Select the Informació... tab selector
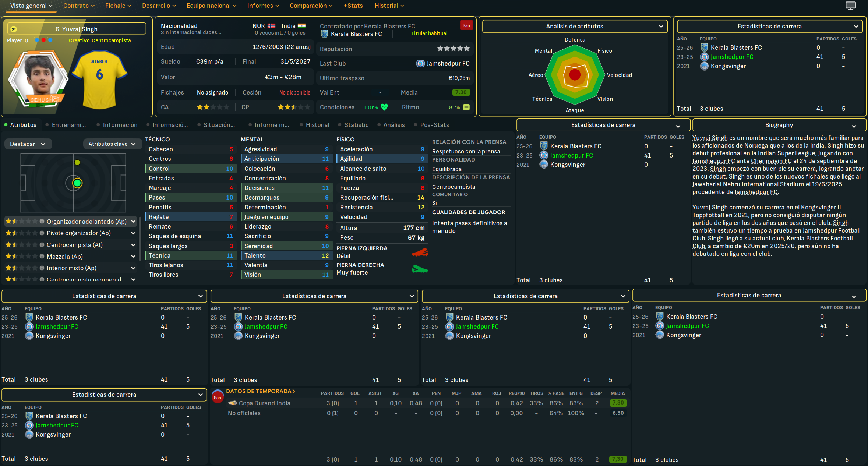The image size is (868, 466). pos(167,125)
